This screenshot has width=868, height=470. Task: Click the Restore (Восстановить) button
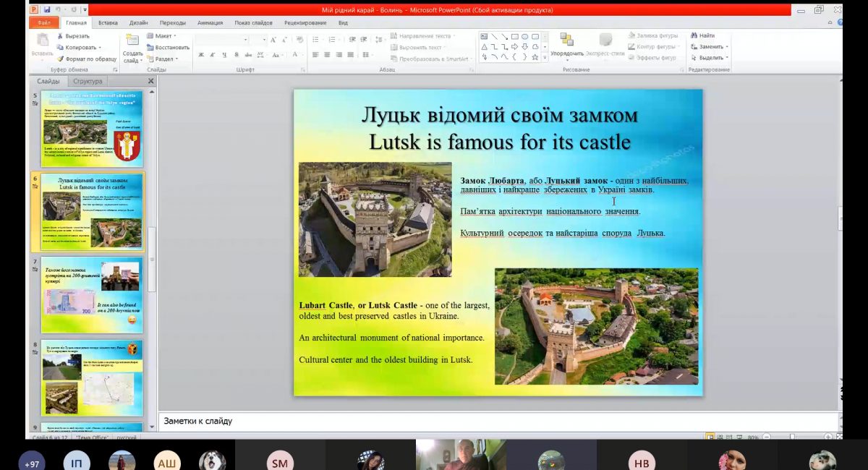point(171,47)
